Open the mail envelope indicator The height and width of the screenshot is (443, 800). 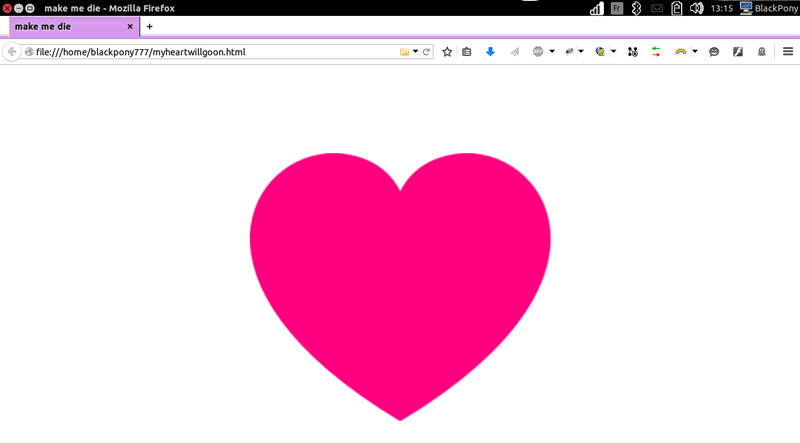pyautogui.click(x=657, y=8)
